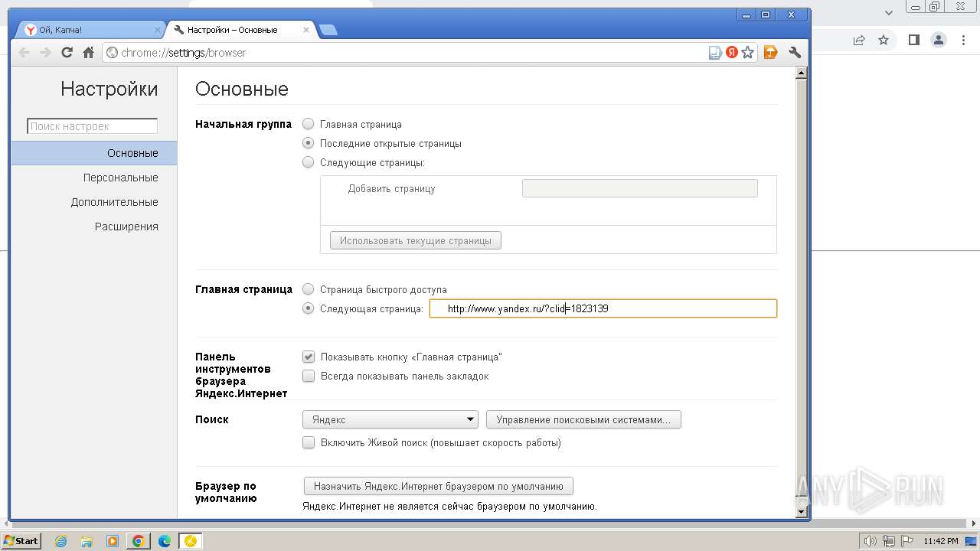Image resolution: width=980 pixels, height=551 pixels.
Task: Open the orange umbrella protection extension
Action: [x=771, y=53]
